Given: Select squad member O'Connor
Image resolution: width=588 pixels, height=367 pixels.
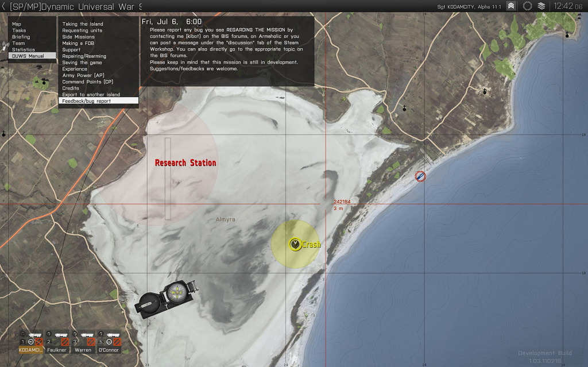Looking at the screenshot, I should tap(109, 349).
